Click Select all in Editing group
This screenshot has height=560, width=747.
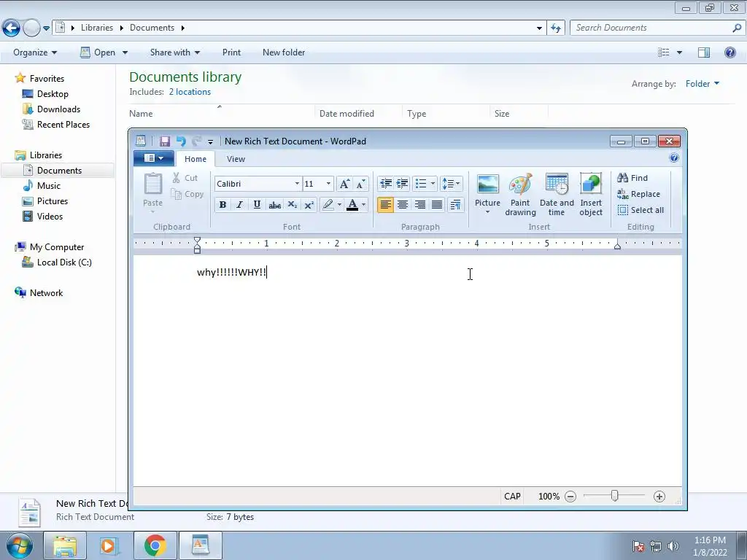[640, 210]
